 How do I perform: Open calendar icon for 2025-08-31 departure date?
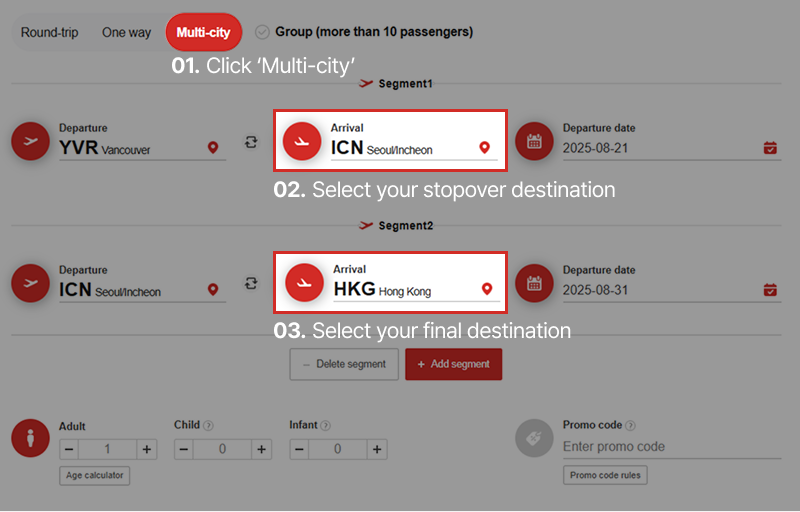pos(770,290)
